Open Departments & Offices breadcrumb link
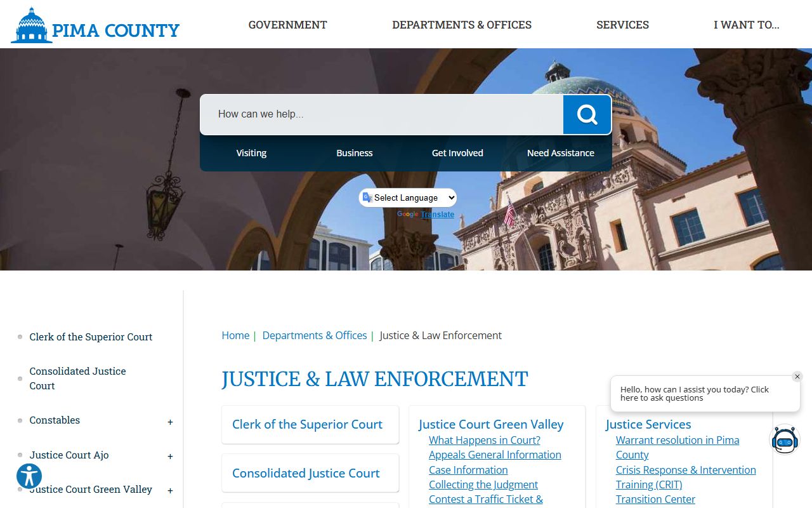The image size is (812, 508). (315, 335)
